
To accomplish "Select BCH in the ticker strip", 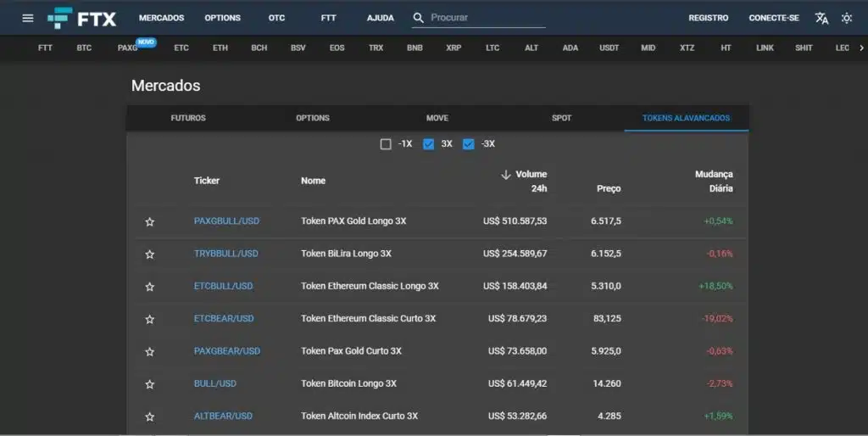I will [x=259, y=48].
